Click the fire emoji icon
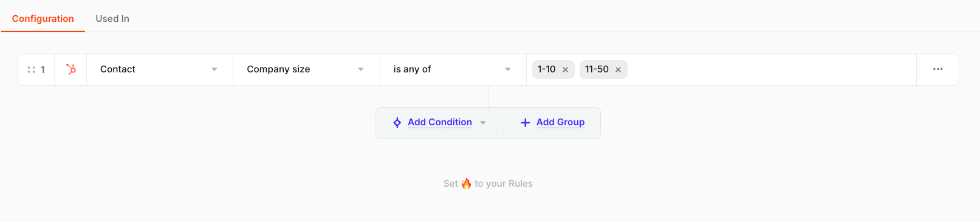This screenshot has width=980, height=222. click(x=466, y=184)
